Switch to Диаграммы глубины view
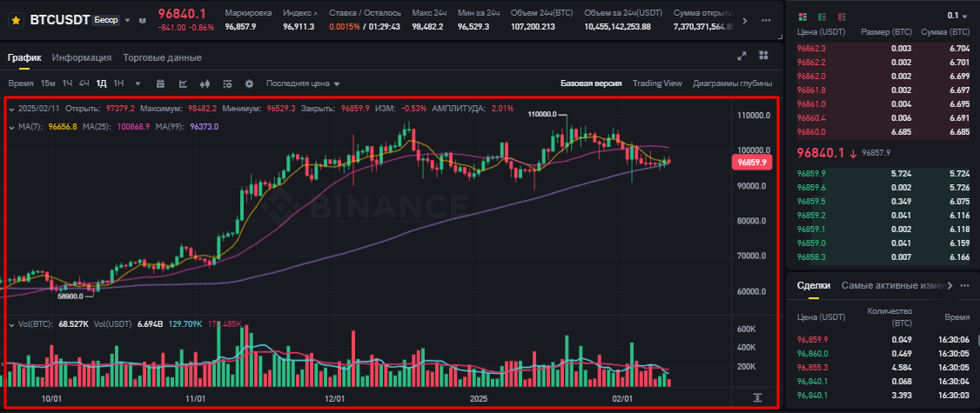Image resolution: width=980 pixels, height=413 pixels. pyautogui.click(x=733, y=83)
